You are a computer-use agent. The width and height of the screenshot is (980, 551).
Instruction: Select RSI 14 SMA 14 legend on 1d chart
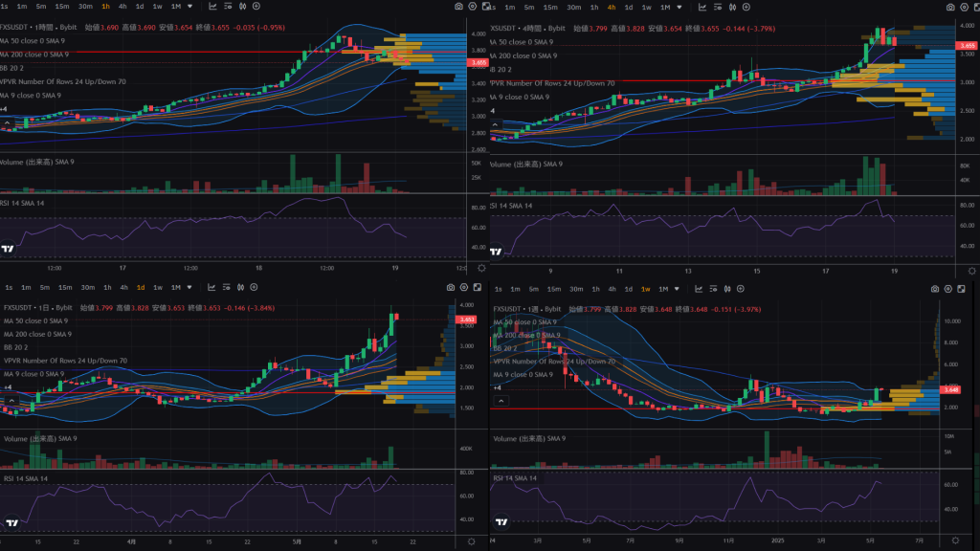pos(26,478)
